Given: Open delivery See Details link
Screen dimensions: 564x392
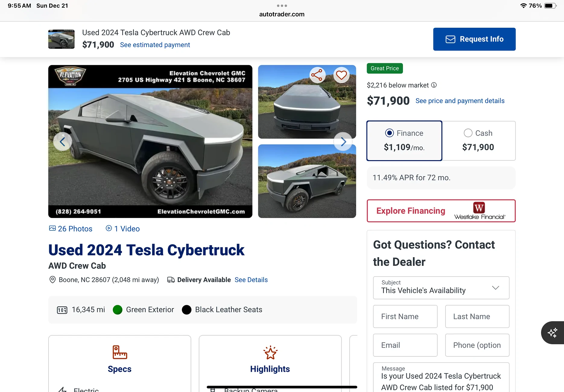Looking at the screenshot, I should pos(251,280).
